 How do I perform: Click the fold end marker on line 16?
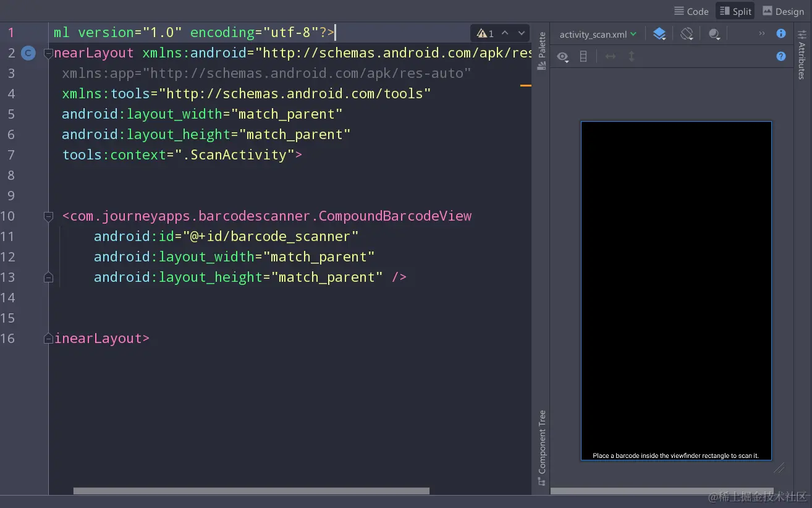(48, 339)
